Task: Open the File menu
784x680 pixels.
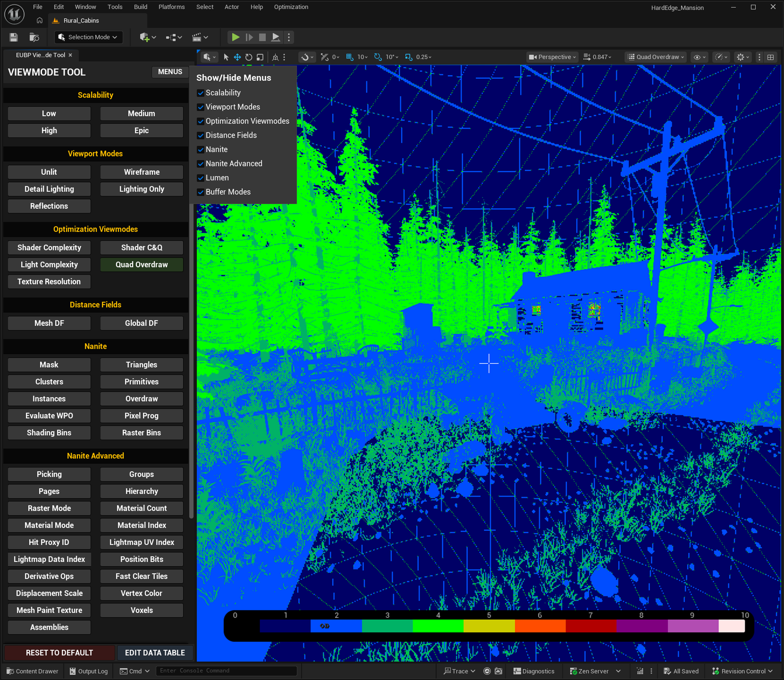Action: click(38, 7)
